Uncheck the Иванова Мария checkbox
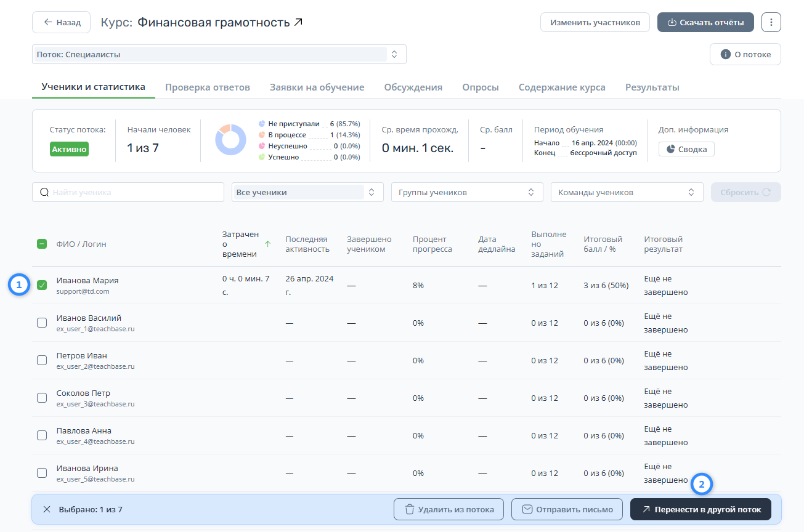Screen dimensions: 804x532 (x=42, y=285)
